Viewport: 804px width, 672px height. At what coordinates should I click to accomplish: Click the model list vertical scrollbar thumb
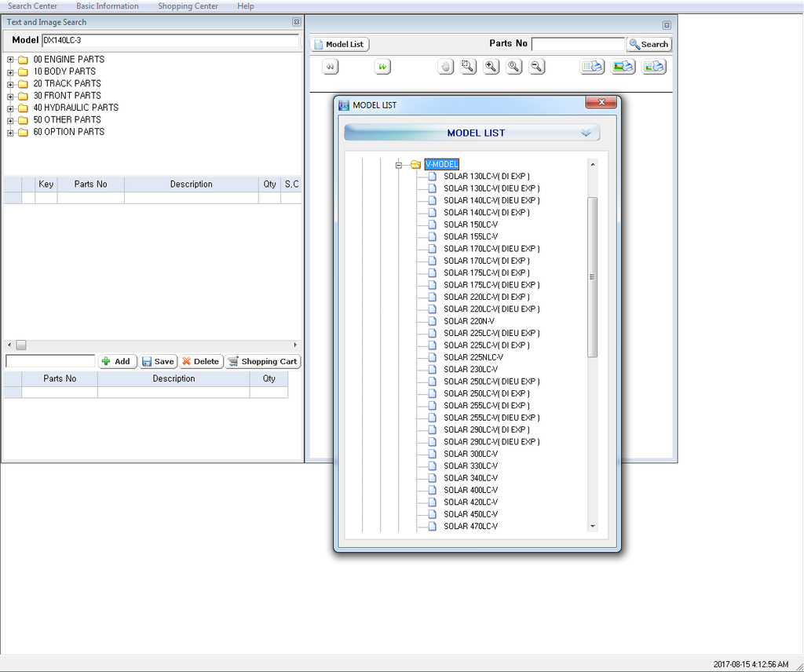(592, 277)
